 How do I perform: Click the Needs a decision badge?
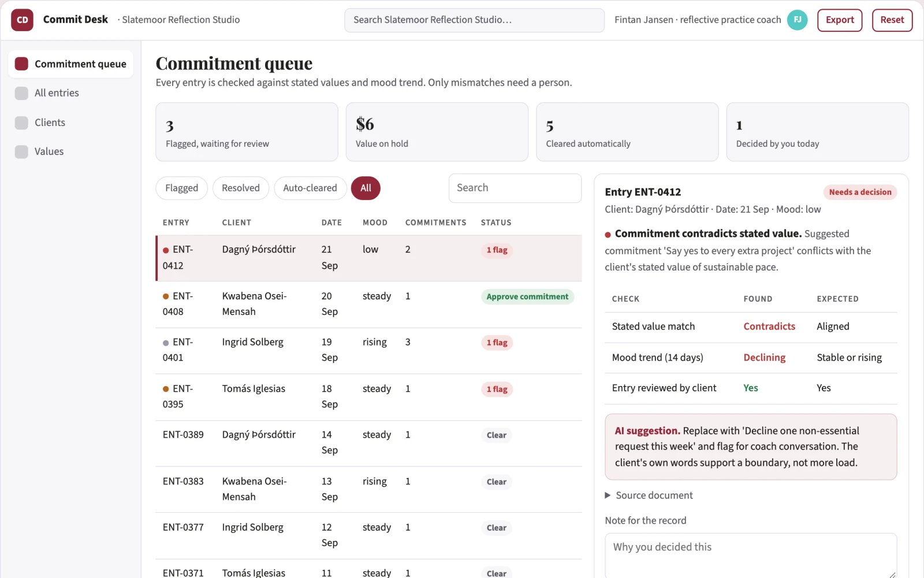pyautogui.click(x=860, y=192)
